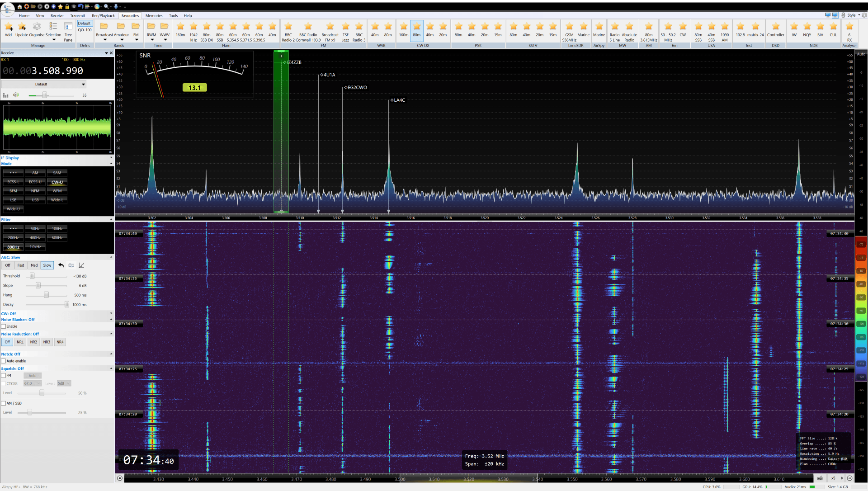This screenshot has height=491, width=868.
Task: Tick the AM / SSB squelch checkbox
Action: click(x=4, y=403)
